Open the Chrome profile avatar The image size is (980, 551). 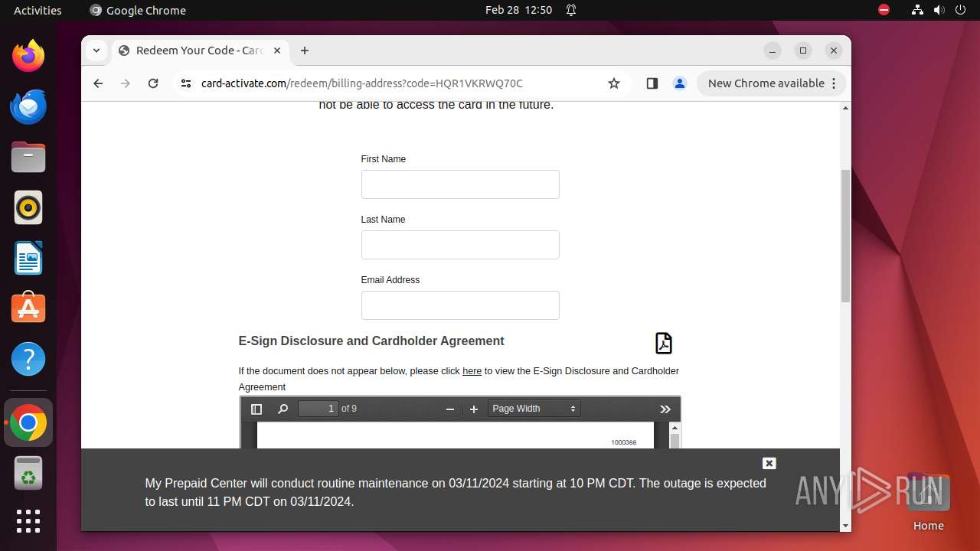680,83
